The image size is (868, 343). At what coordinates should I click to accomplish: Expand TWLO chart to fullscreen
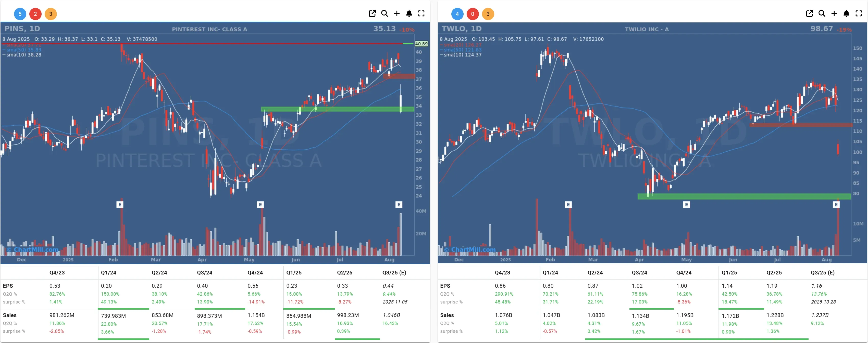(x=859, y=14)
